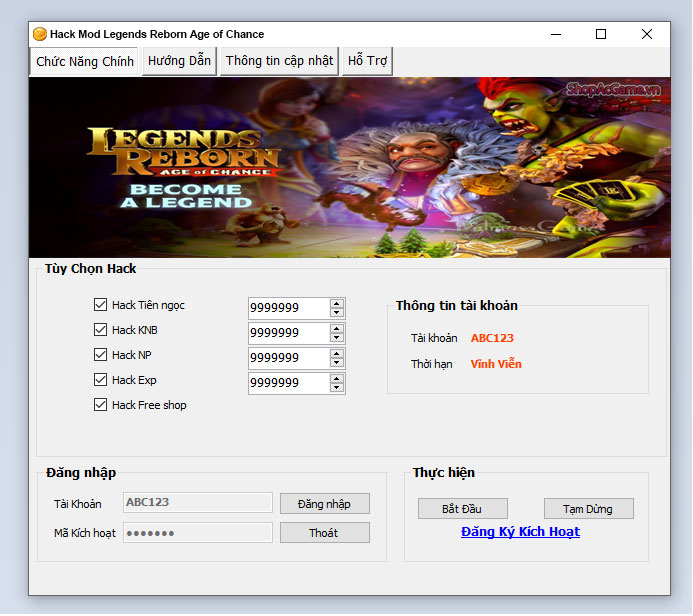Click the gold coin app icon in title bar

point(40,34)
